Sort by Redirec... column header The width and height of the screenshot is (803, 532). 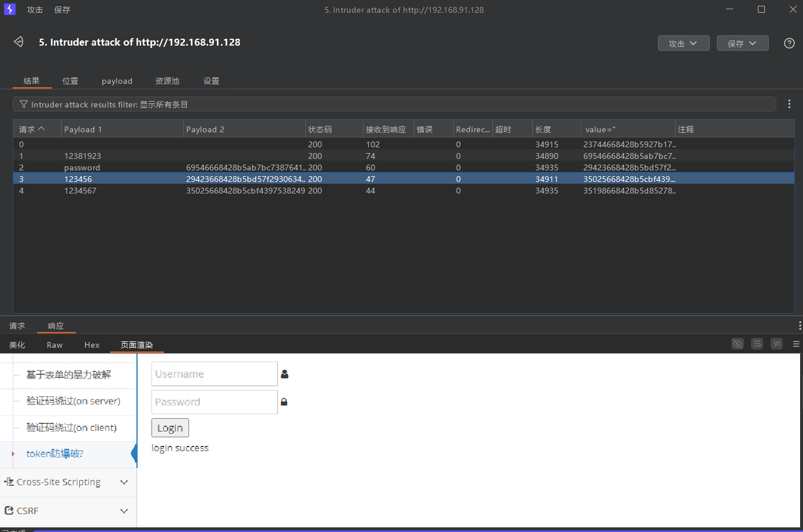tap(473, 129)
